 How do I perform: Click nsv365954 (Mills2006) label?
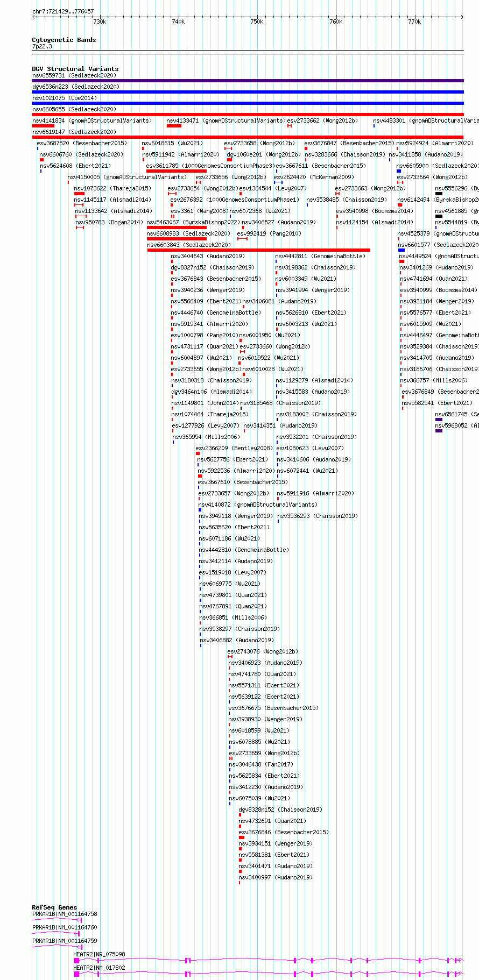tap(206, 437)
